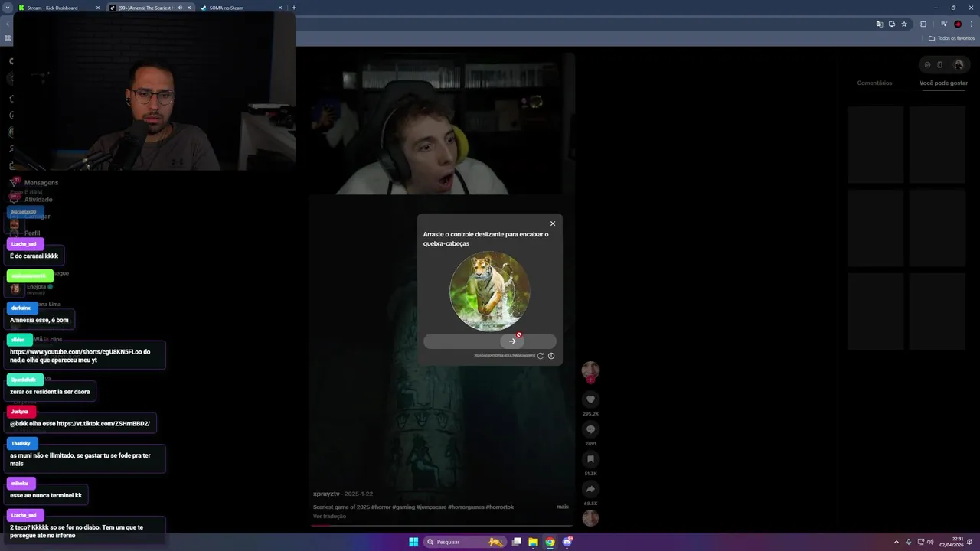Open 'Todos os favoritos' folder

pyautogui.click(x=952, y=38)
